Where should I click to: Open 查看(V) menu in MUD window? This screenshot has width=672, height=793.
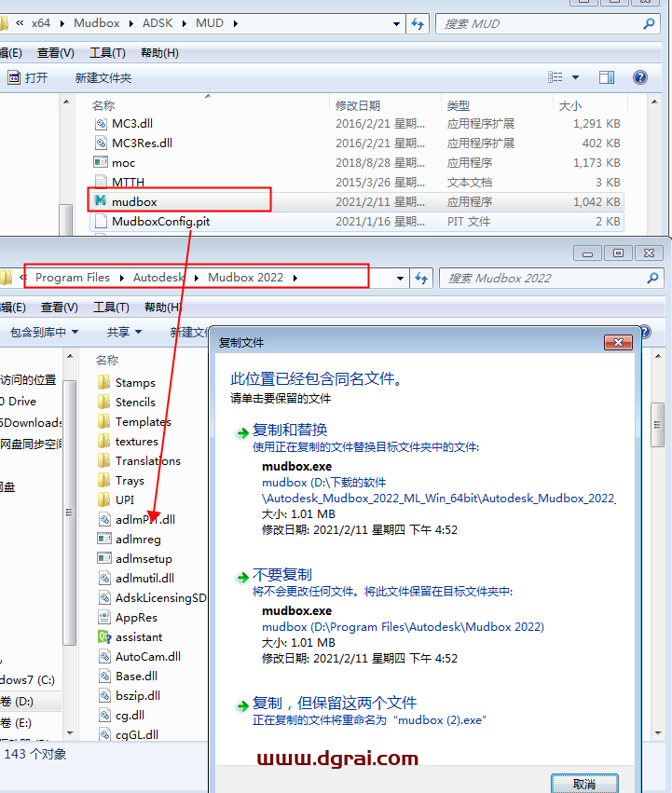(56, 53)
